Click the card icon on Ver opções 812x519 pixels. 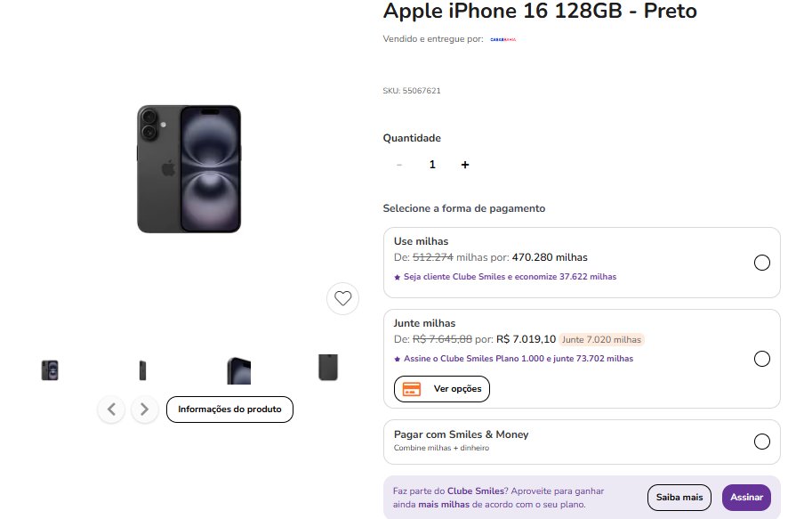coord(412,389)
